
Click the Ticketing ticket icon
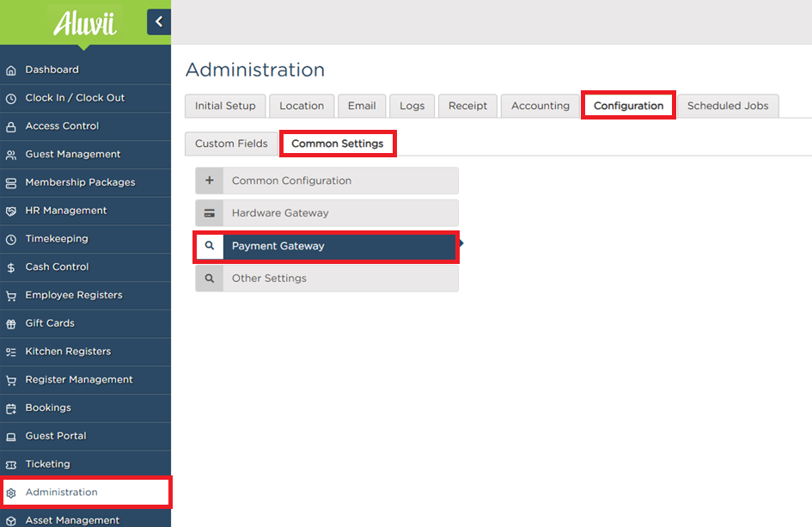pyautogui.click(x=11, y=465)
